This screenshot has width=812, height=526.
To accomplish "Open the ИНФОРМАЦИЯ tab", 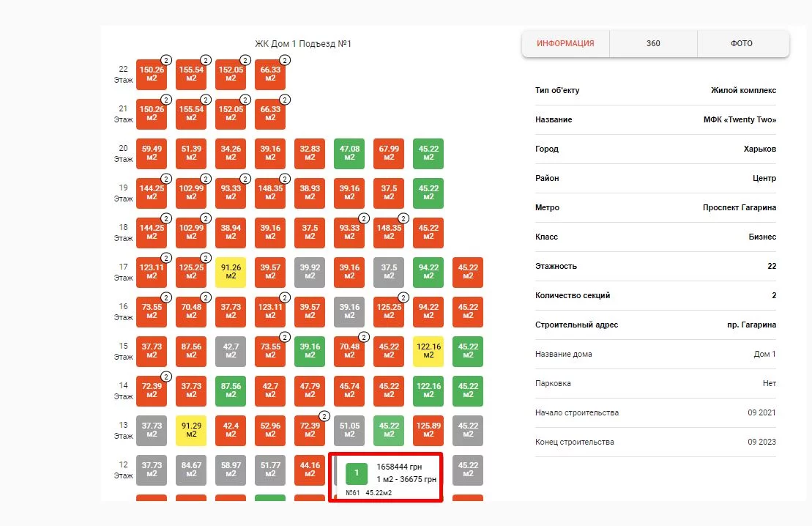I will click(565, 43).
